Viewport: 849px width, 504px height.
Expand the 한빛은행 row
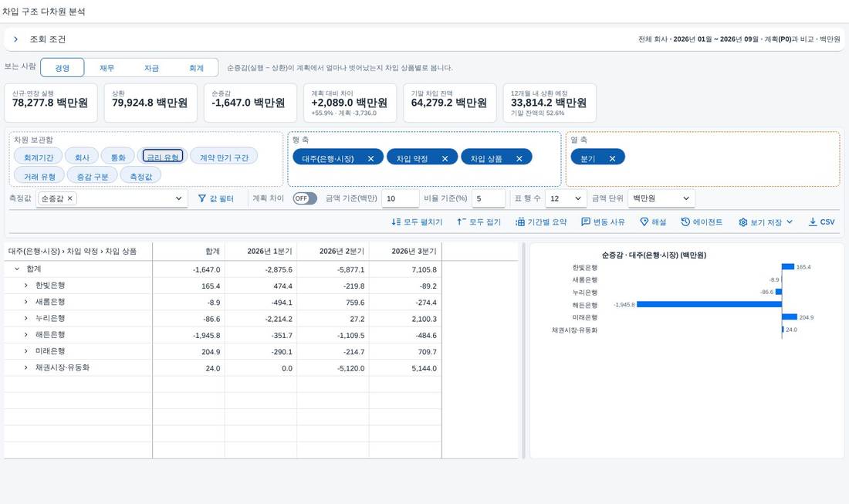tap(25, 286)
